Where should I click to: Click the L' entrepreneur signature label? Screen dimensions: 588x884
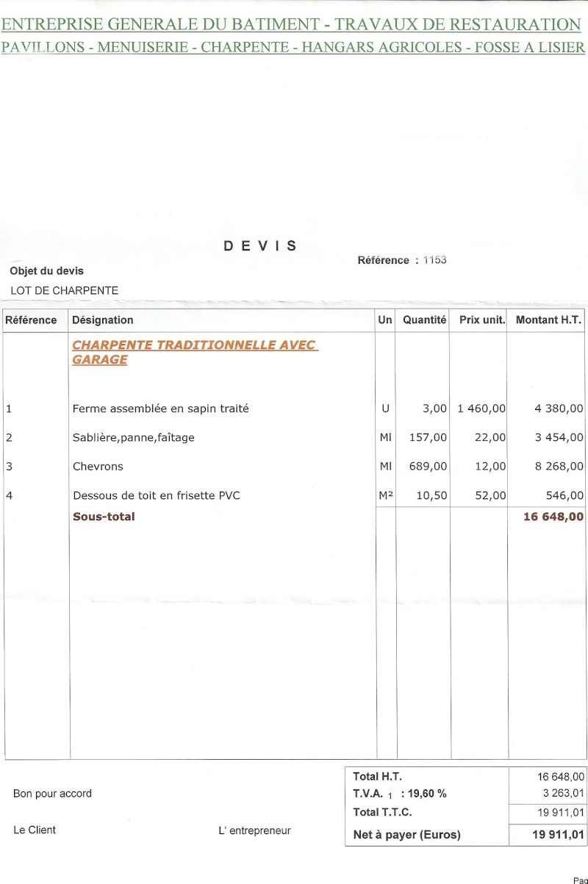click(254, 830)
